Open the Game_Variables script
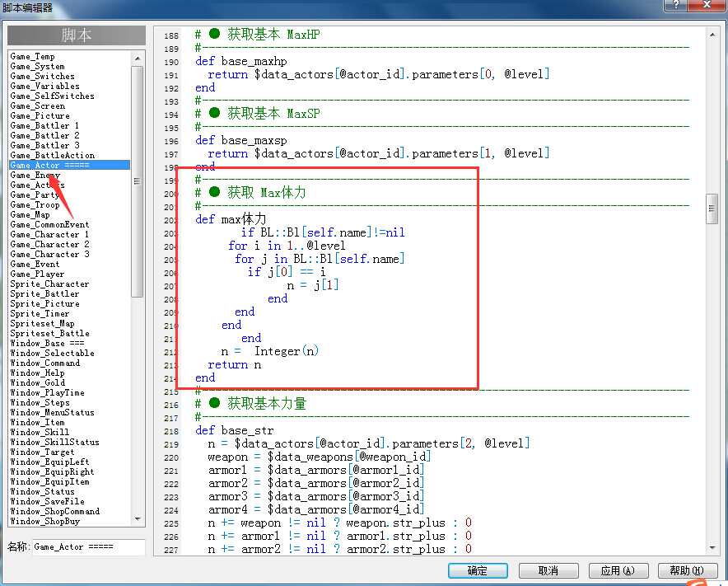This screenshot has height=586, width=728. tap(45, 86)
